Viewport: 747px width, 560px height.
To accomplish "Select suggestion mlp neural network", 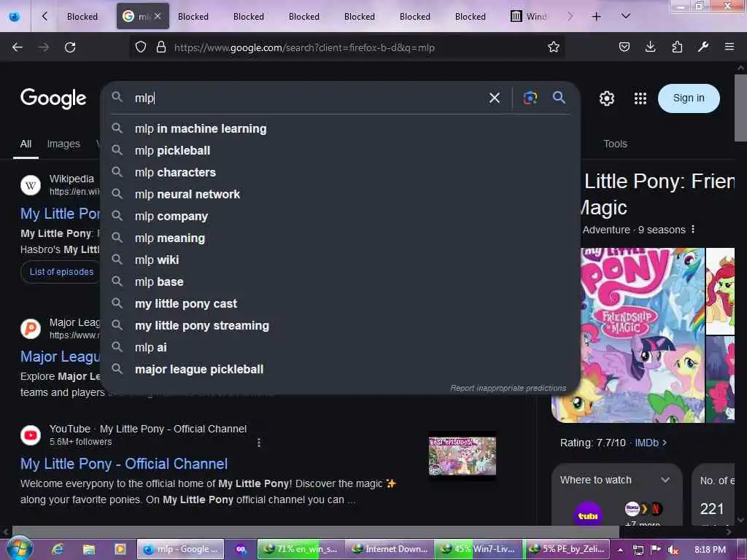I will (341, 194).
